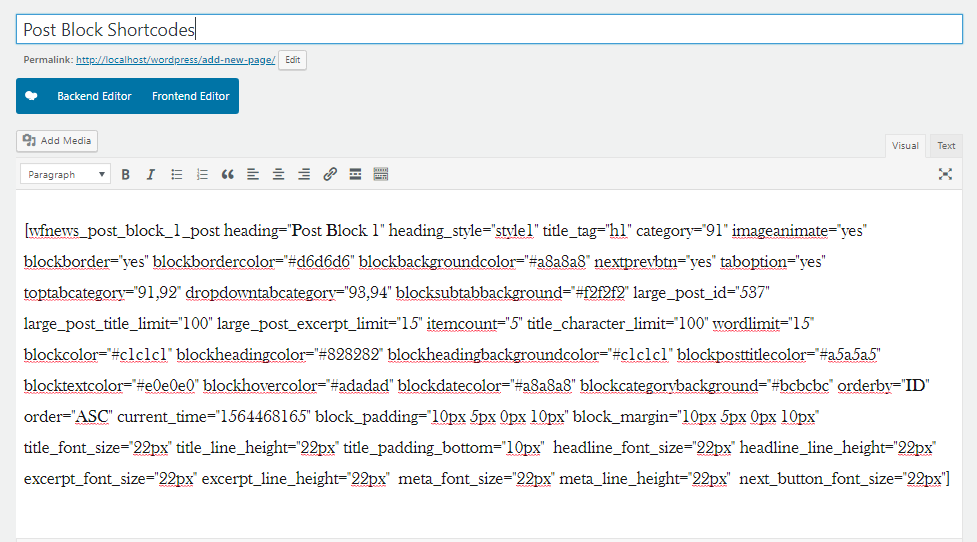The height and width of the screenshot is (542, 977).
Task: Launch the Frontend Editor
Action: pos(190,96)
